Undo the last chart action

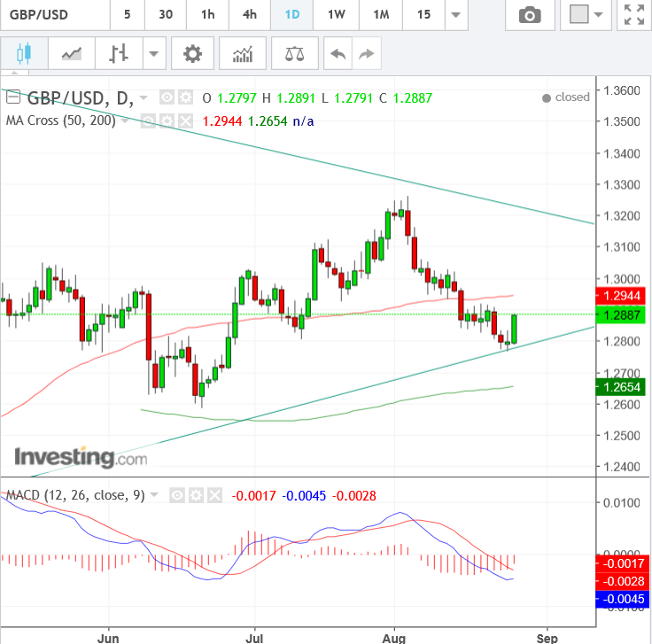[338, 54]
